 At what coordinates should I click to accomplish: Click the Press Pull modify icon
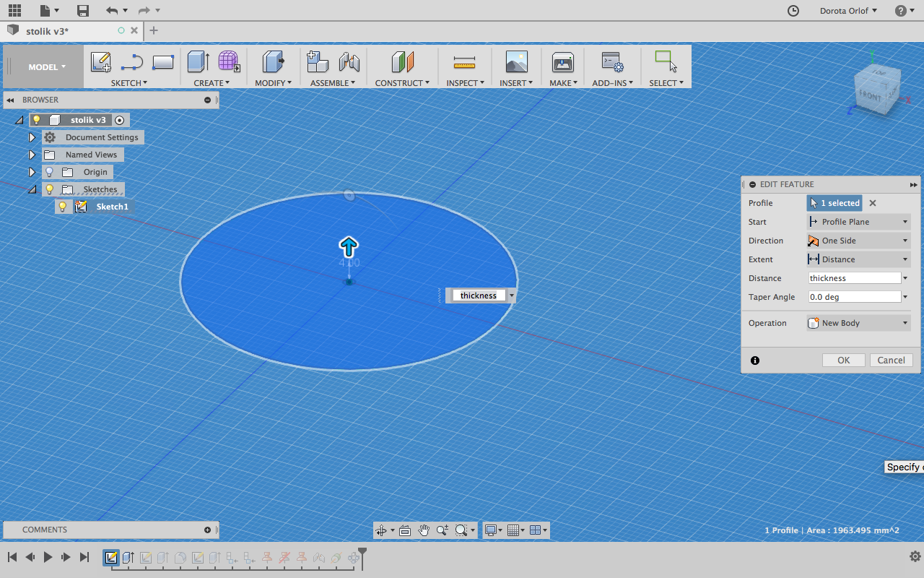[x=272, y=62]
